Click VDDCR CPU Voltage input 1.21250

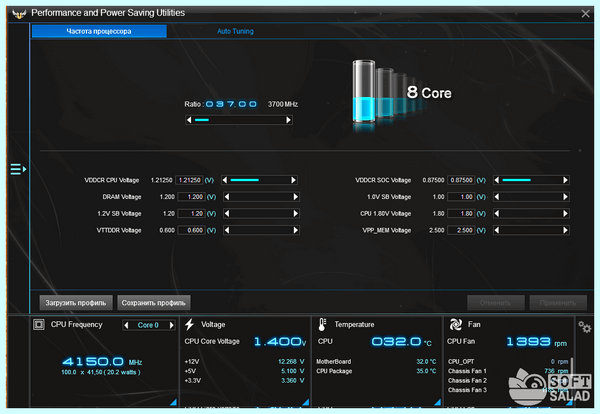coord(189,180)
